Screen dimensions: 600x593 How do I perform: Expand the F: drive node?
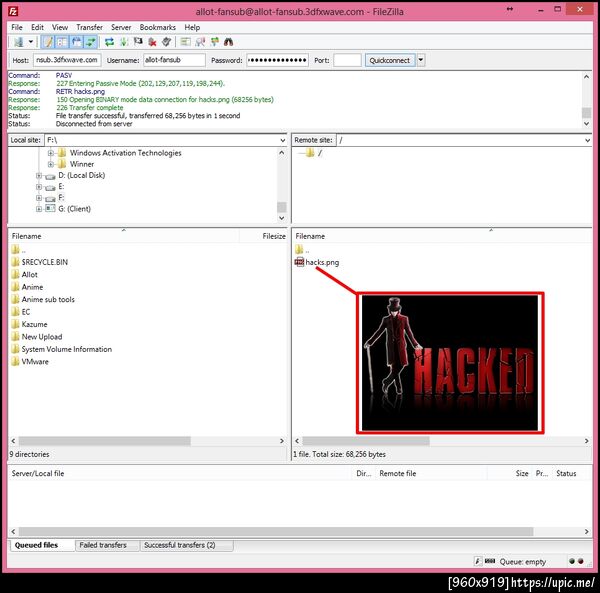(x=39, y=198)
